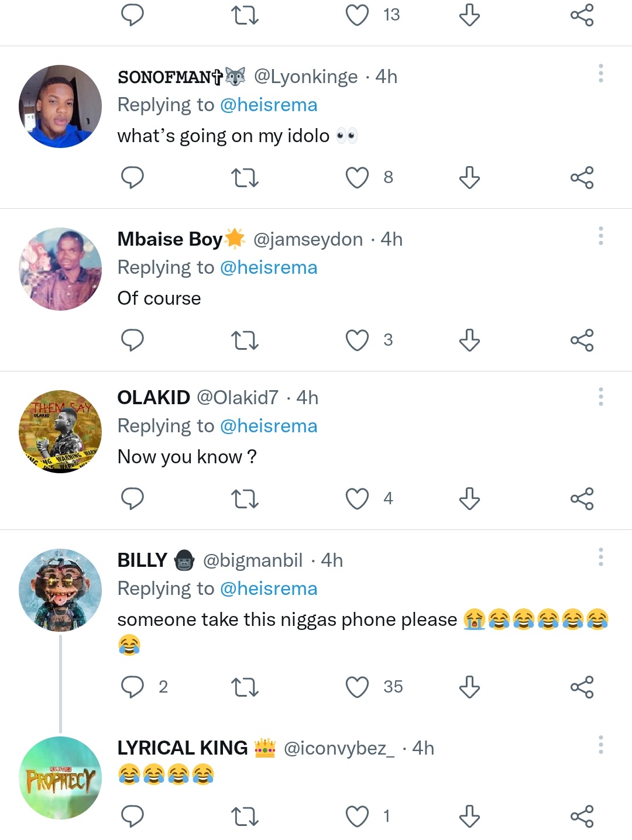Retweet OLAKID's reply
Image resolution: width=632 pixels, height=840 pixels.
(x=245, y=499)
